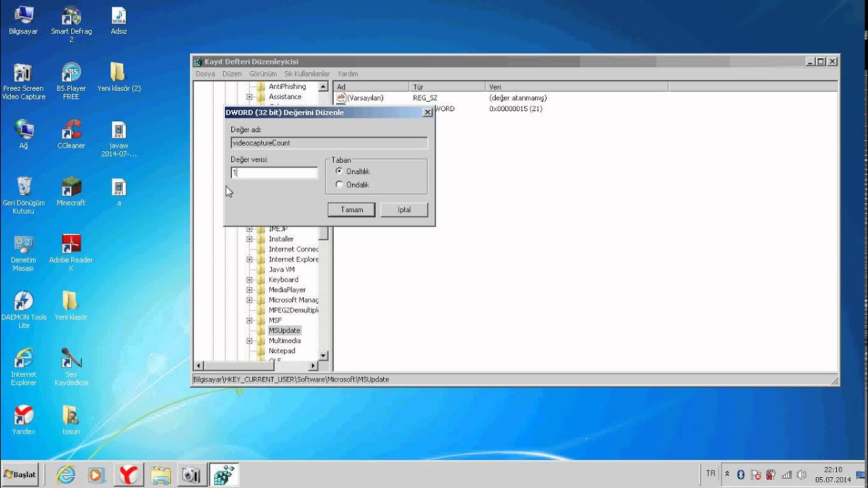The height and width of the screenshot is (488, 868).
Task: Click Internet Explorer in the taskbar
Action: tap(66, 475)
